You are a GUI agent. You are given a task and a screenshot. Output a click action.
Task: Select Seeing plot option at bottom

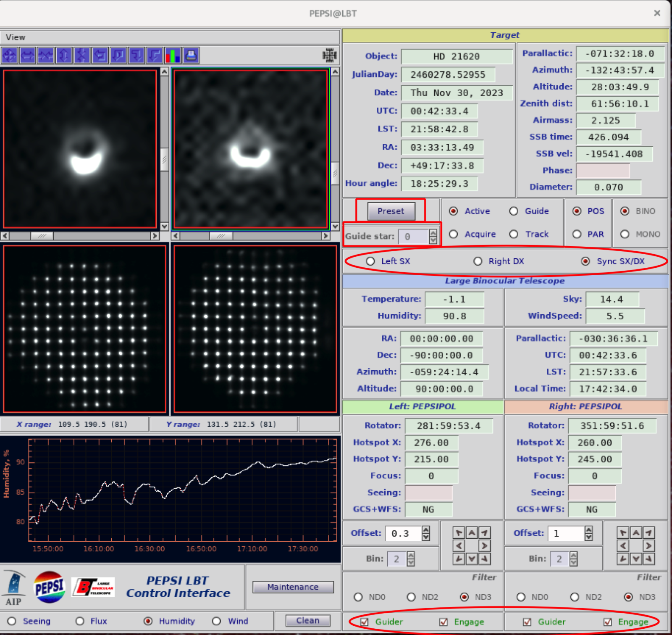(12, 621)
